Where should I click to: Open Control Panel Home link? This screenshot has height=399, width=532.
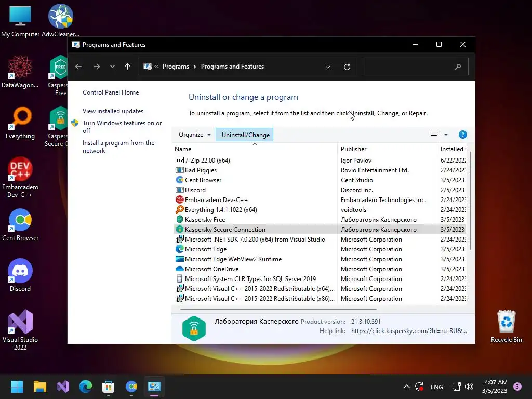point(111,92)
